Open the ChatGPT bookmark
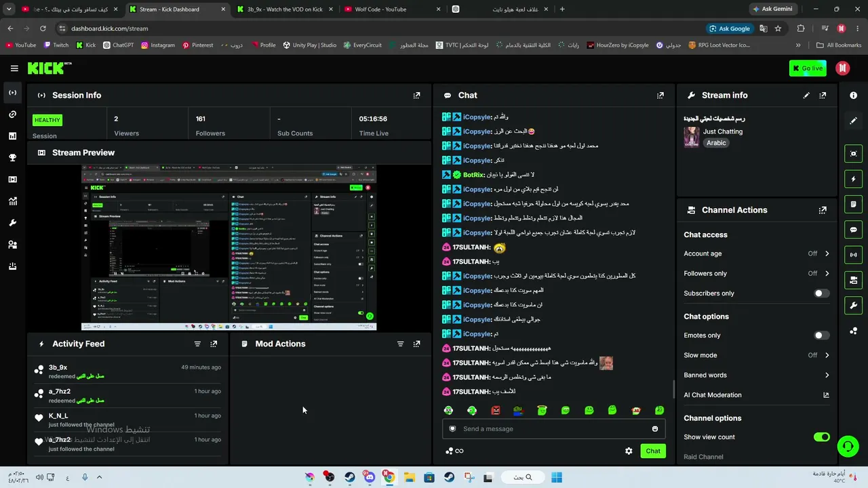 point(117,45)
